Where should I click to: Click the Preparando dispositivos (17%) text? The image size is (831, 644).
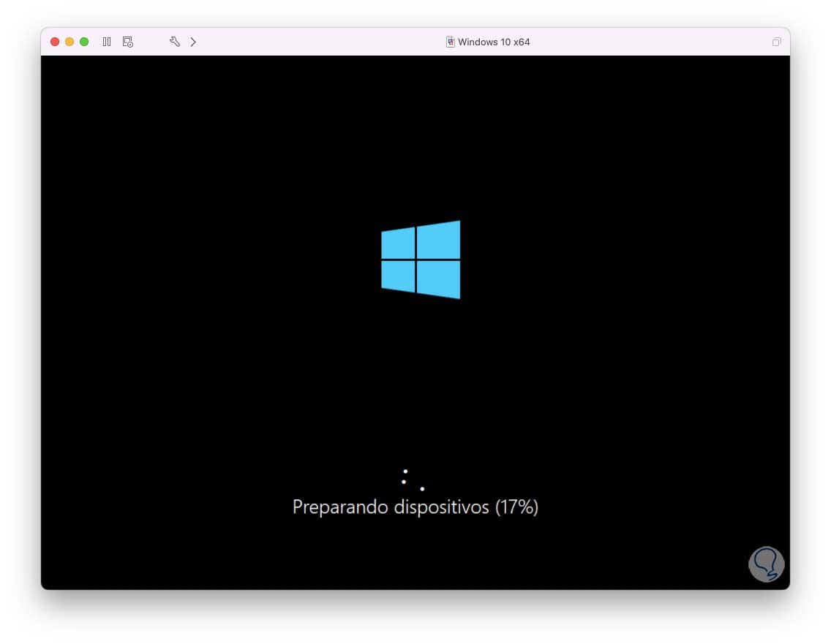click(415, 507)
